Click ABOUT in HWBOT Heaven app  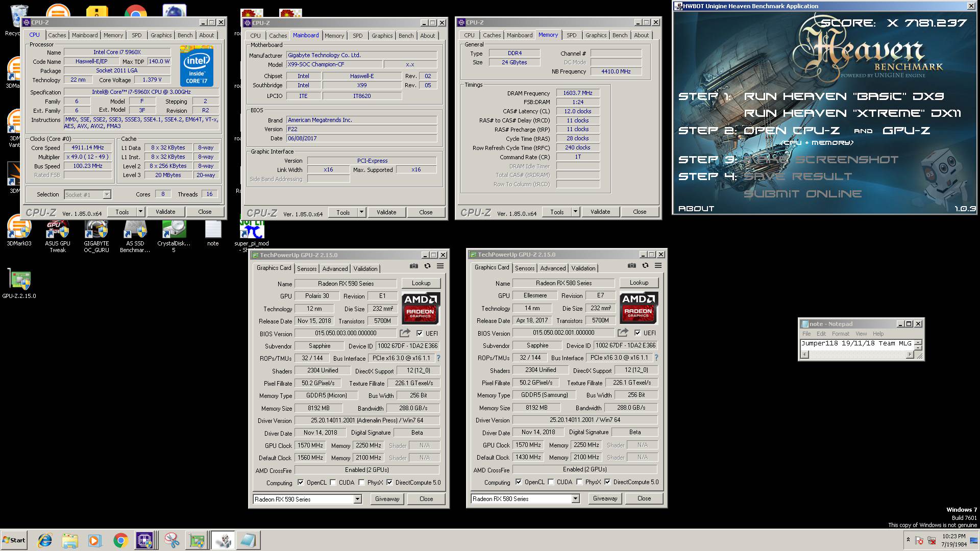tap(696, 209)
